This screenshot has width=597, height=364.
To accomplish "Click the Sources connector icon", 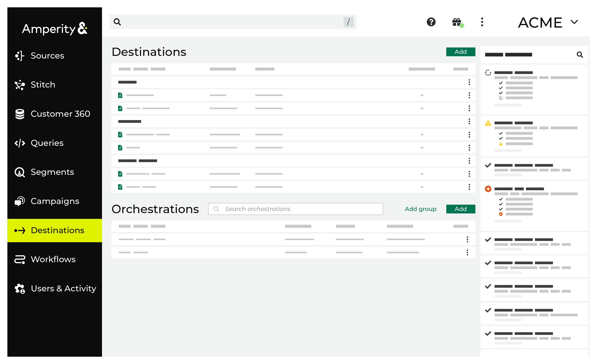I will tap(20, 56).
